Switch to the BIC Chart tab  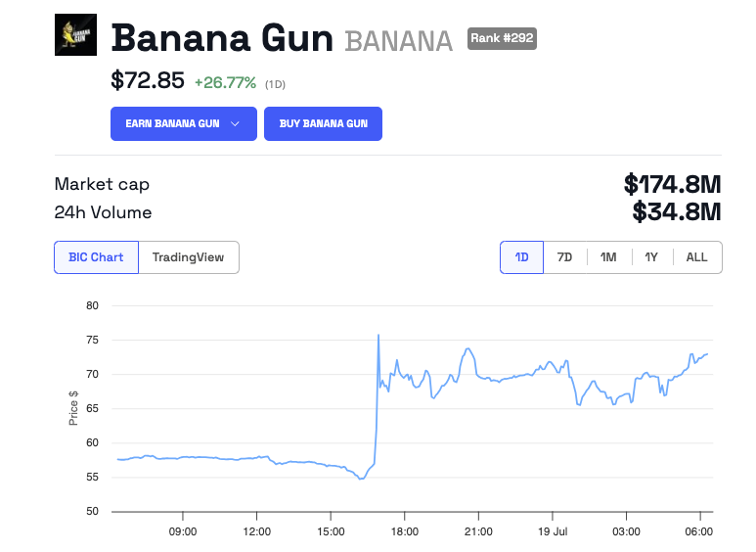coord(96,257)
